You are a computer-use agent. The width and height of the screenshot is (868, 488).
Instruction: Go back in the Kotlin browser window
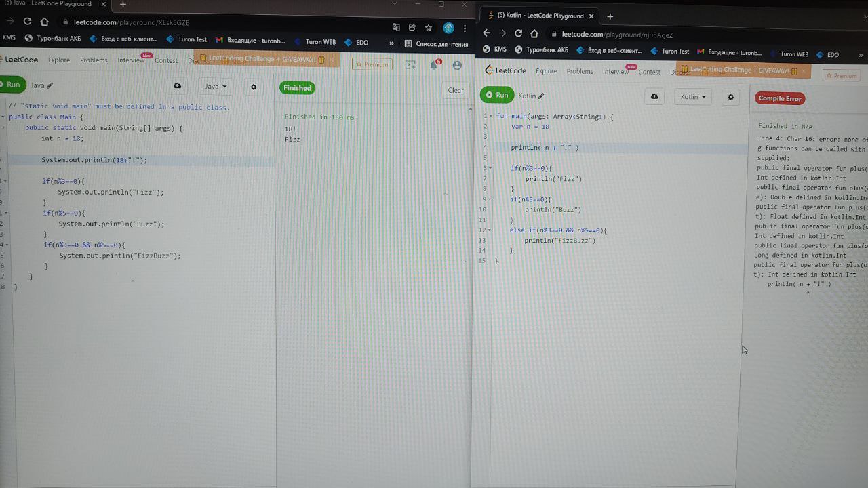pyautogui.click(x=486, y=33)
